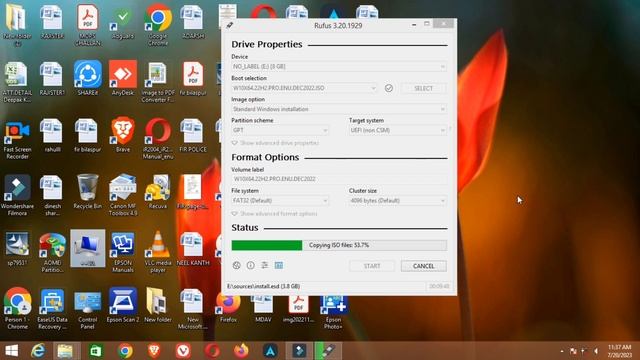Select Recuva desktop icon
The image size is (640, 360).
click(x=158, y=192)
